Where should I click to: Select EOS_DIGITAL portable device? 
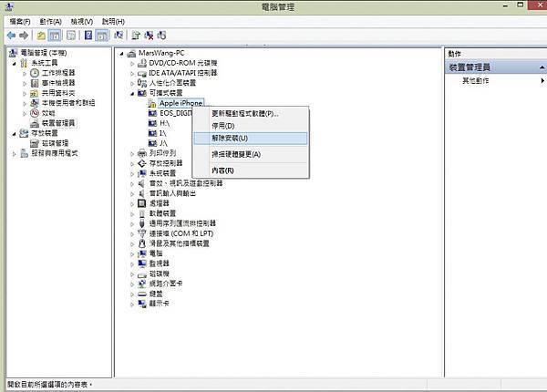(x=176, y=113)
